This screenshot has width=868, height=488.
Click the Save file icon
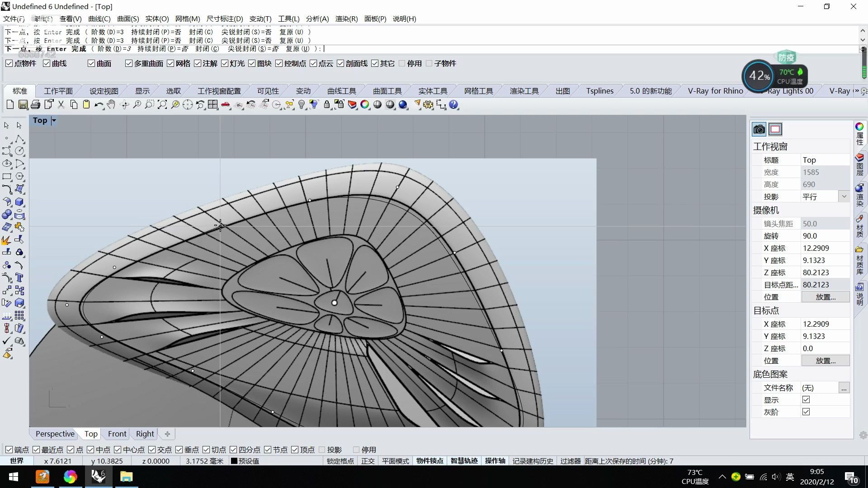tap(23, 105)
